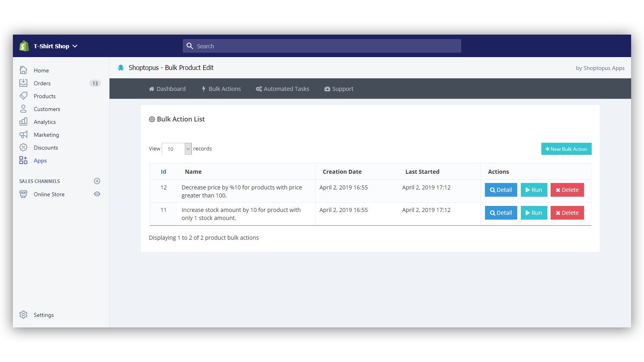Run bulk action 12 for price decrease
Screen dimensions: 644x362
tap(534, 190)
